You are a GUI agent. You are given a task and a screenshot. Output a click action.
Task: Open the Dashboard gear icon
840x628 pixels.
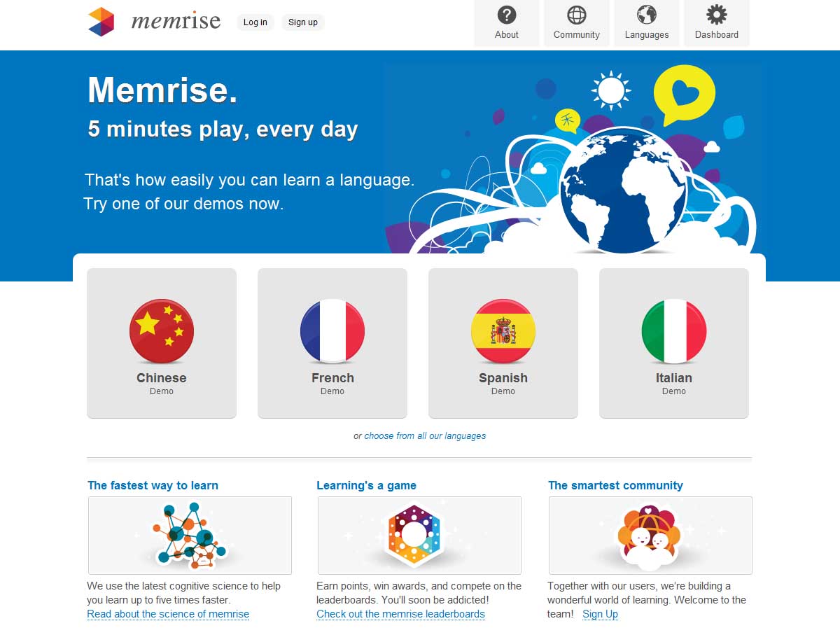(x=717, y=14)
